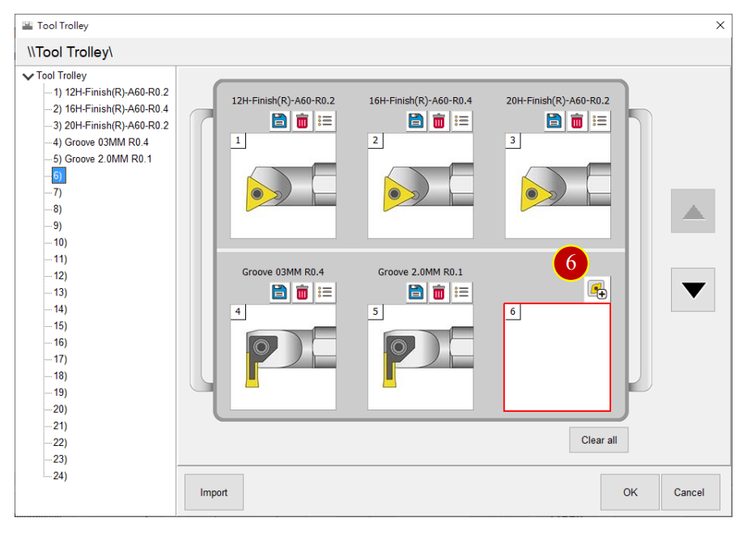The width and height of the screenshot is (756, 535).
Task: Save tool 20H-Finish(R)-A60-R0.2 with disk icon
Action: click(554, 121)
